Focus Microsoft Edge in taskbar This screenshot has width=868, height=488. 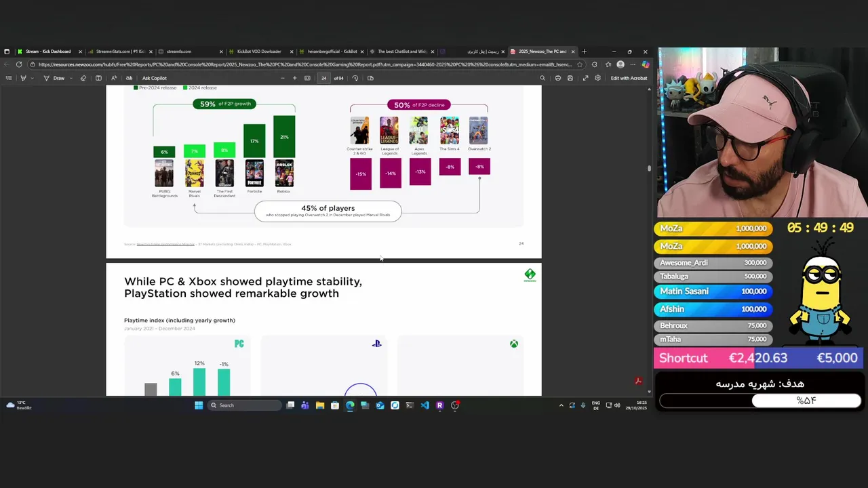[x=350, y=405]
